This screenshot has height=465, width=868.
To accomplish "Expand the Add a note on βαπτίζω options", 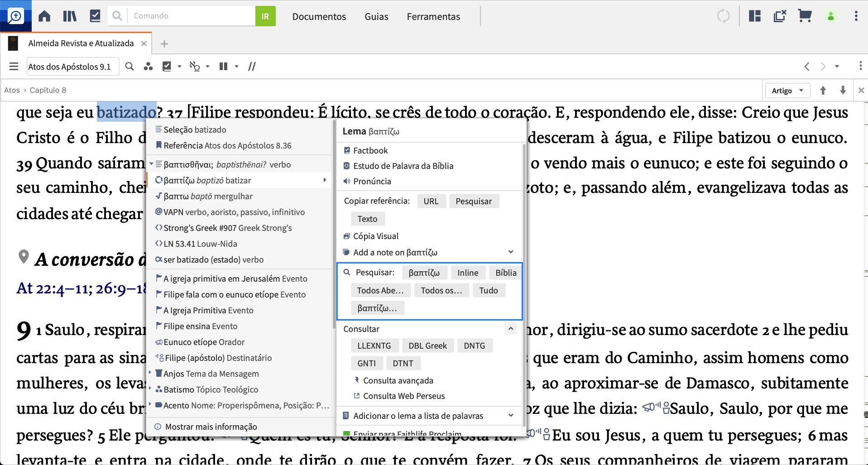I will (511, 252).
